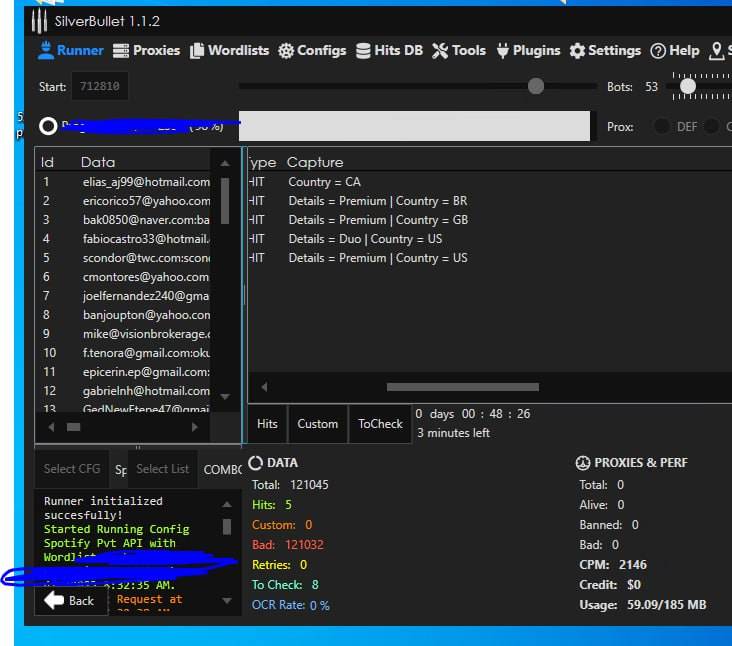Click the Configs gear icon
Viewport: 732px width, 646px height.
click(286, 51)
